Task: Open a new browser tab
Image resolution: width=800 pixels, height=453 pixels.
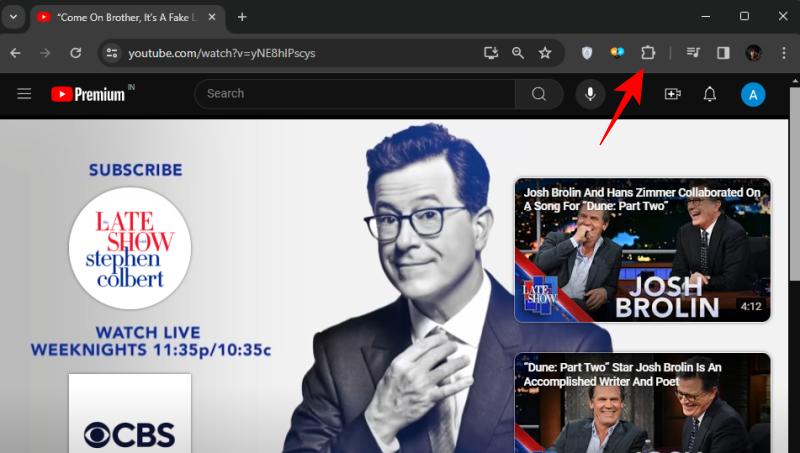Action: click(x=242, y=17)
